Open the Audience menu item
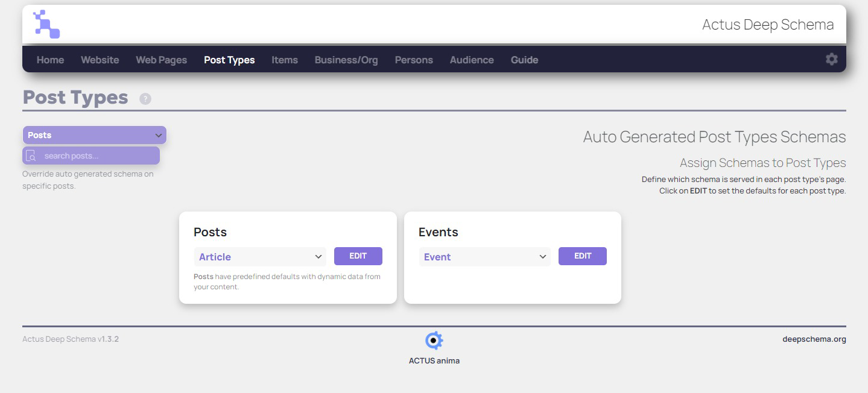Image resolution: width=868 pixels, height=393 pixels. click(x=472, y=60)
